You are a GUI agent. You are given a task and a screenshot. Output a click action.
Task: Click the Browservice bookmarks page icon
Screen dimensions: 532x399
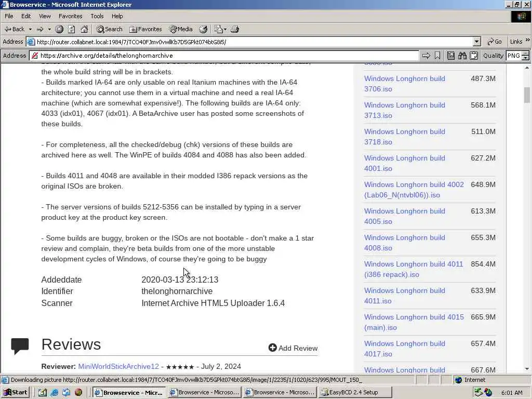450,56
